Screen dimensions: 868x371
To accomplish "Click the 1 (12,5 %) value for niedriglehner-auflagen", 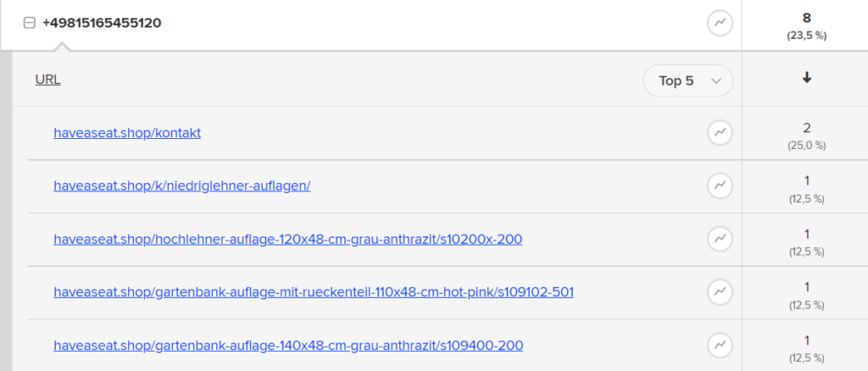I will pyautogui.click(x=807, y=189).
